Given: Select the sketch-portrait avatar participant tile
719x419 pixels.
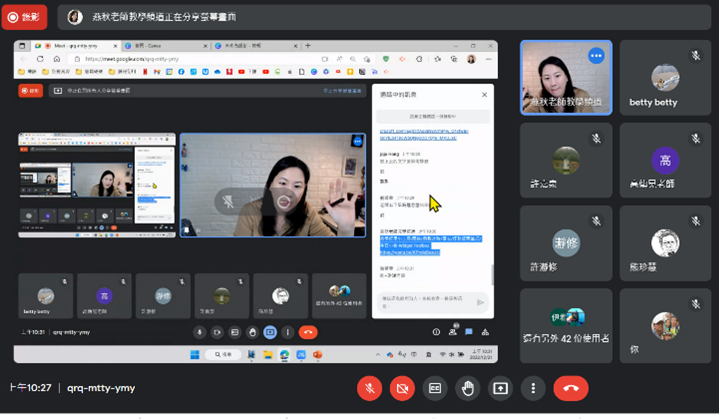Looking at the screenshot, I should (665, 243).
